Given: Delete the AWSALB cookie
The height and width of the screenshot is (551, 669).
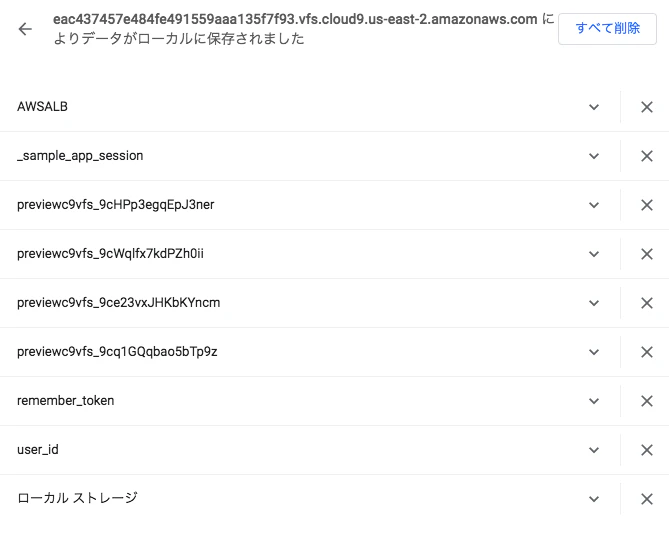Looking at the screenshot, I should [x=647, y=107].
